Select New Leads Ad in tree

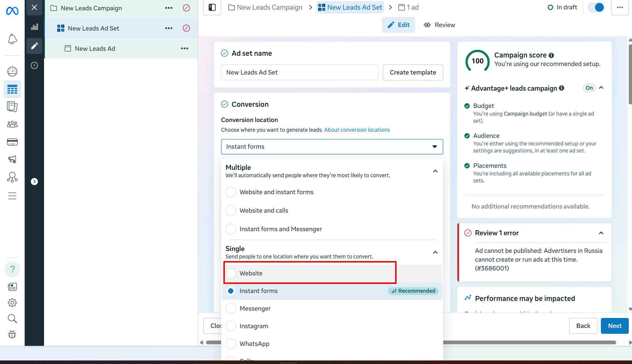click(x=95, y=48)
